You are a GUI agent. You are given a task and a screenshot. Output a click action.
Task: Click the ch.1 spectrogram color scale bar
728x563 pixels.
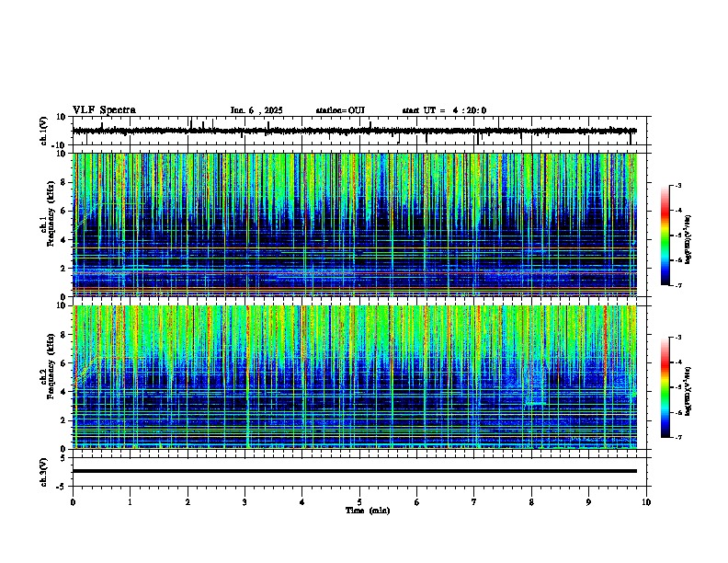click(x=665, y=236)
